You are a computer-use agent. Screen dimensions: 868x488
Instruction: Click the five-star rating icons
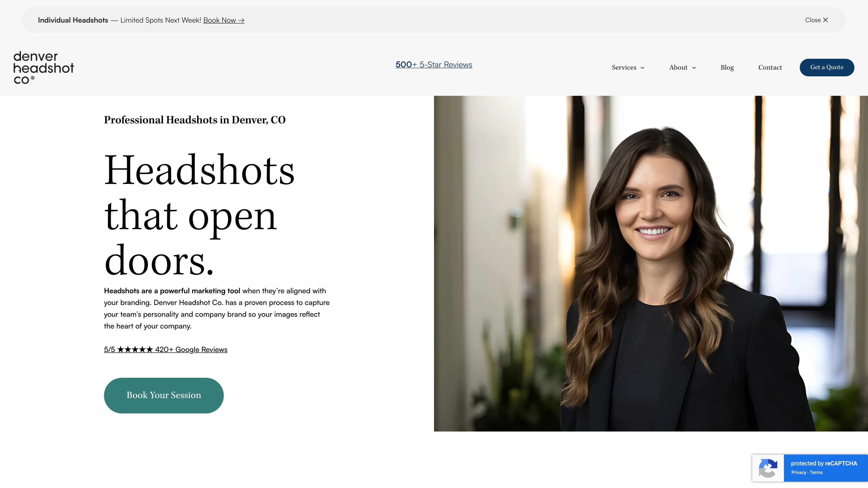(x=135, y=350)
